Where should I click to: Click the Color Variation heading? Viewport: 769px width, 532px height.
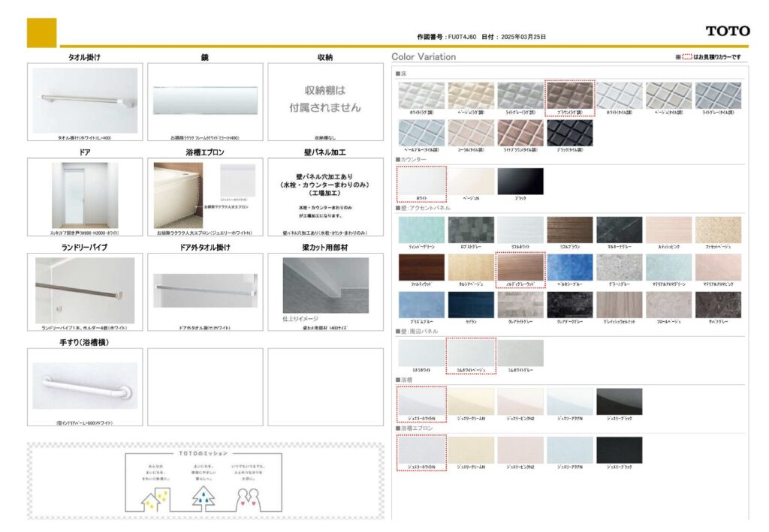(x=424, y=57)
